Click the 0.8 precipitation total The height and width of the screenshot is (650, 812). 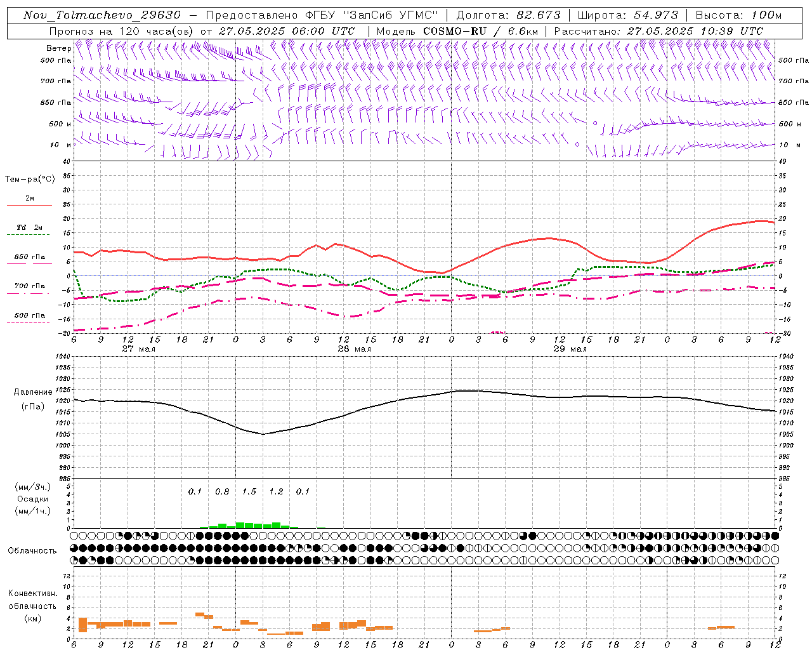coord(222,491)
